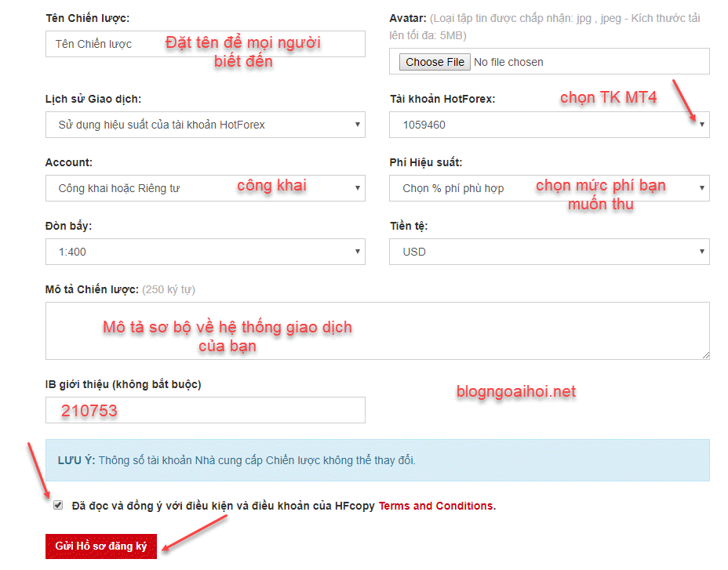The height and width of the screenshot is (570, 728).
Task: Click the resize handle of the description textarea
Action: click(x=705, y=358)
